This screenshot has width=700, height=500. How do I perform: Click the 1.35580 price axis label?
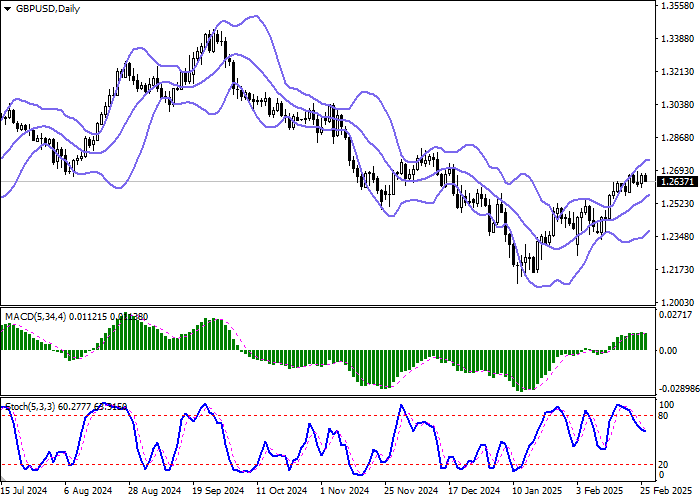(x=676, y=6)
